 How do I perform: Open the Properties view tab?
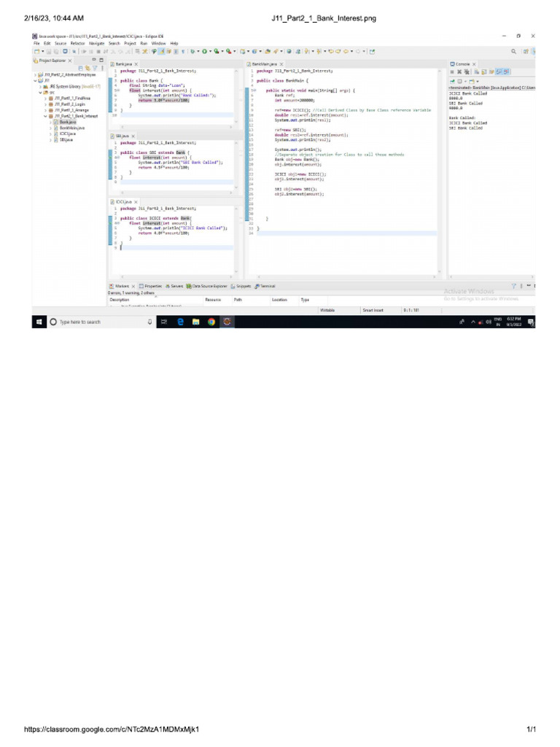click(x=150, y=286)
